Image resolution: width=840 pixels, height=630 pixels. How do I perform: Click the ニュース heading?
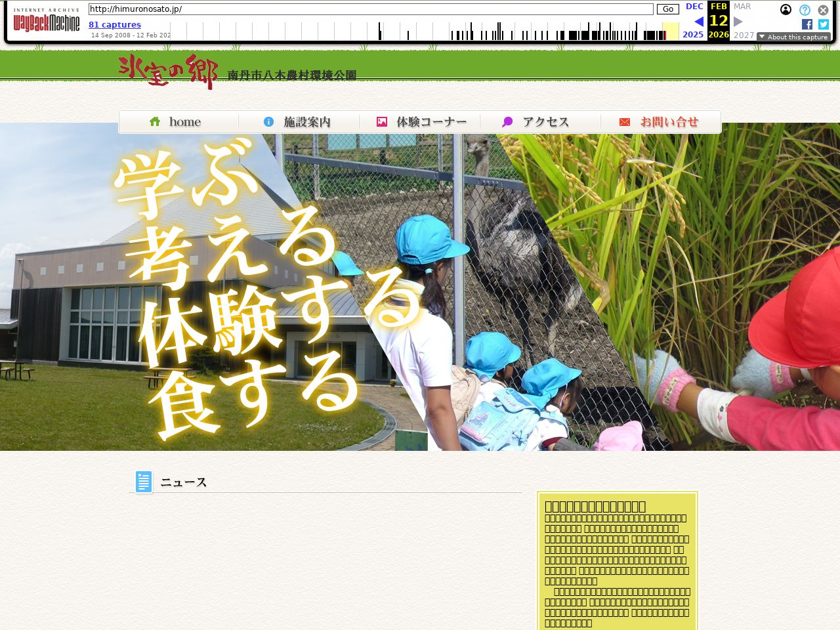(x=184, y=482)
